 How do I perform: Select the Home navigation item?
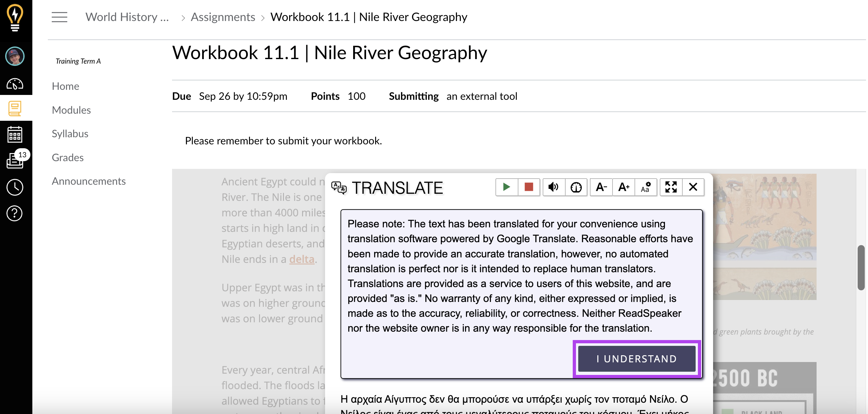coord(65,85)
